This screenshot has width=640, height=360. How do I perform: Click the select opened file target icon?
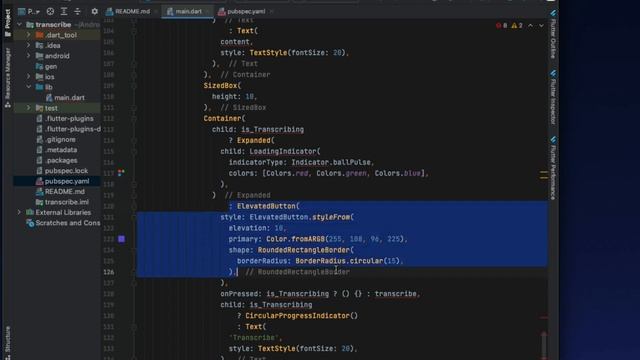(x=50, y=11)
